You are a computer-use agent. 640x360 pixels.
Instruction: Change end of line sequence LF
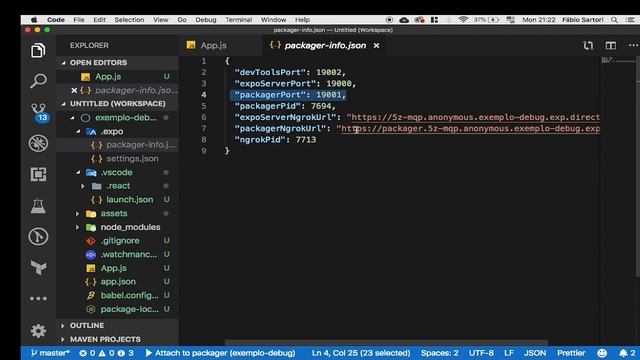509,353
